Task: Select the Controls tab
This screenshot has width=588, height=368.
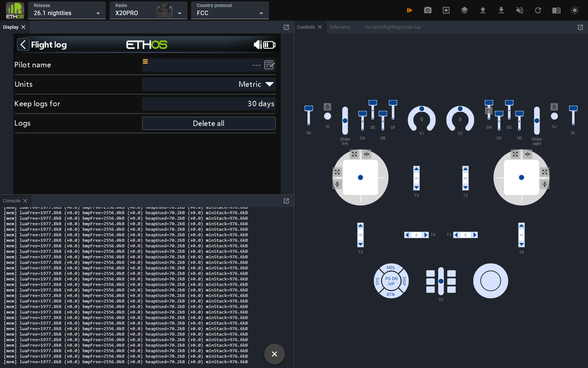Action: click(306, 27)
